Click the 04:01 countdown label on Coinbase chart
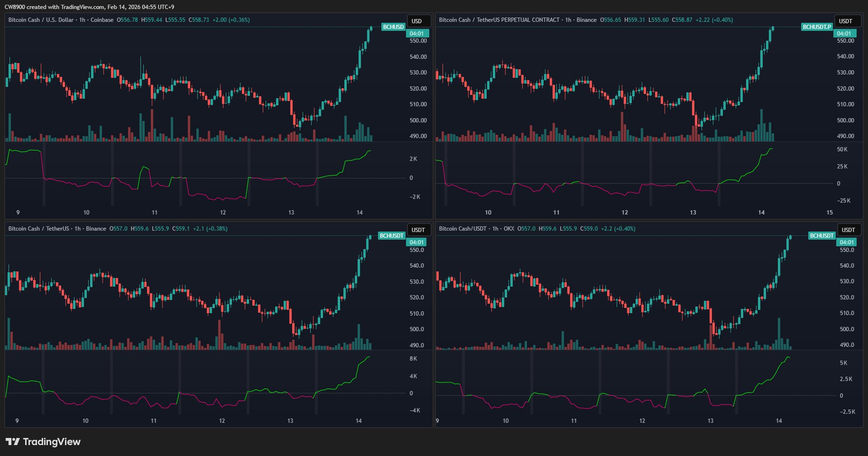The image size is (868, 456). coord(416,34)
